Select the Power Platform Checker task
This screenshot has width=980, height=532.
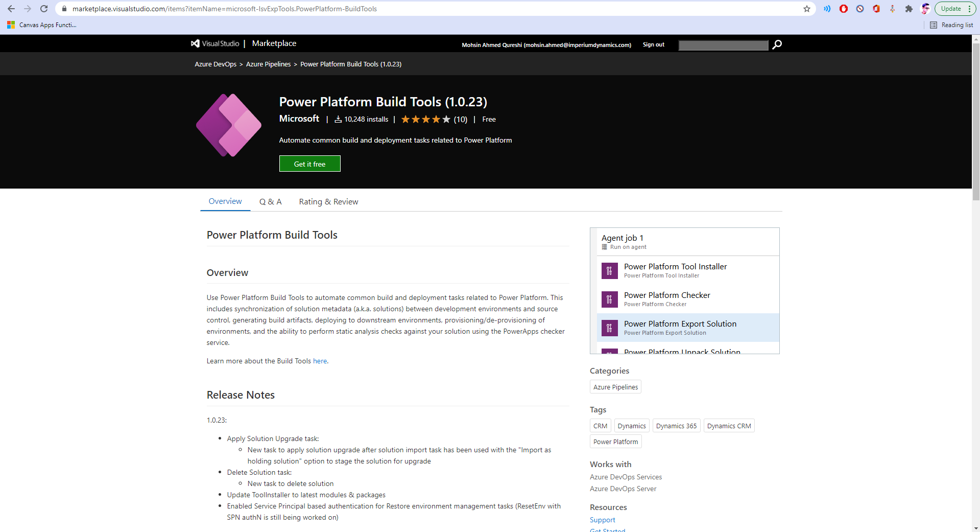tap(667, 299)
